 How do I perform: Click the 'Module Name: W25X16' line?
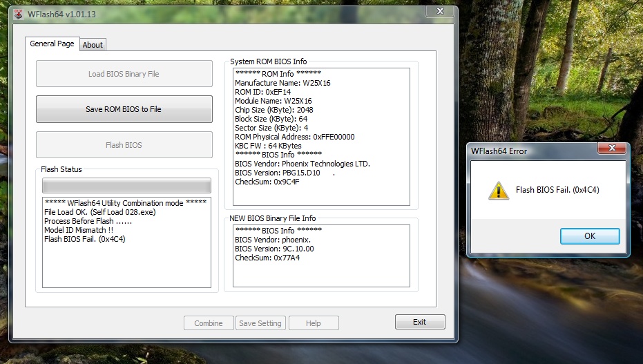pyautogui.click(x=273, y=101)
